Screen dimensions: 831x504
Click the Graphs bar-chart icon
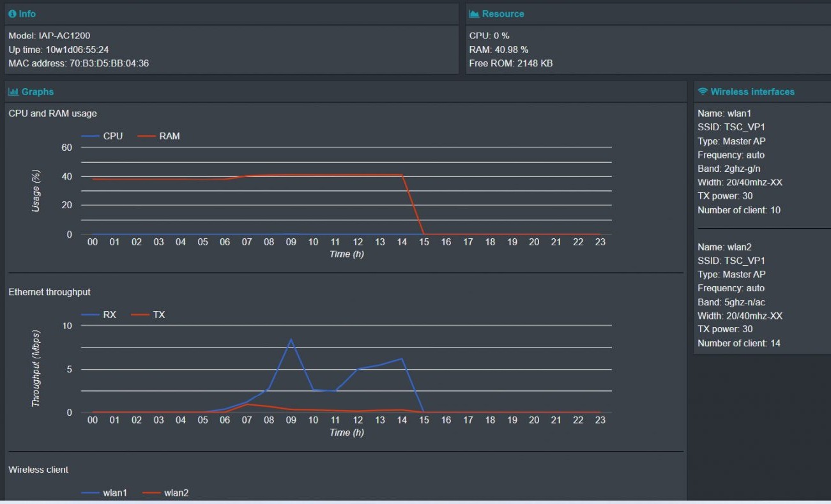coord(13,92)
